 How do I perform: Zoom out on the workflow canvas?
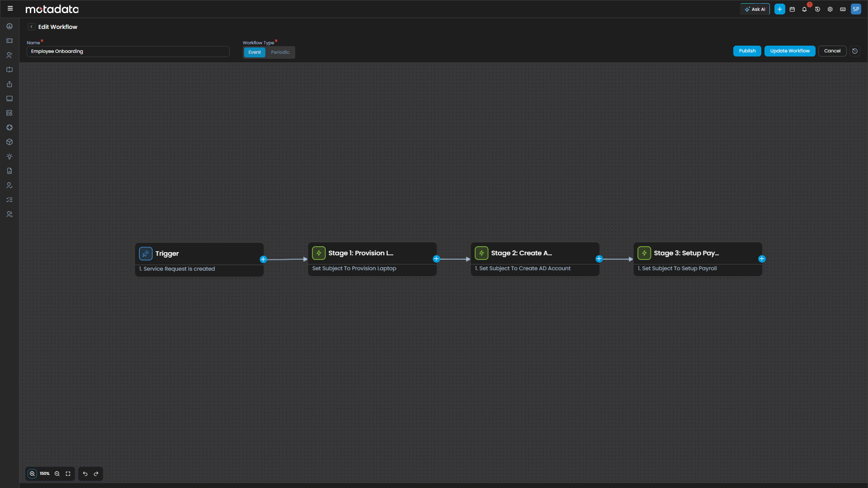(57, 474)
